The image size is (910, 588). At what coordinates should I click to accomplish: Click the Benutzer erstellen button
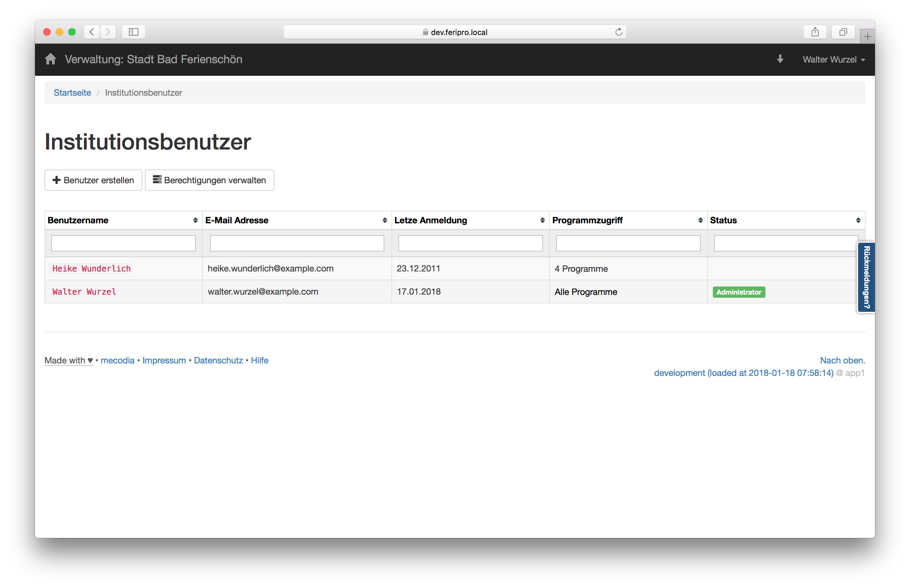pos(93,180)
